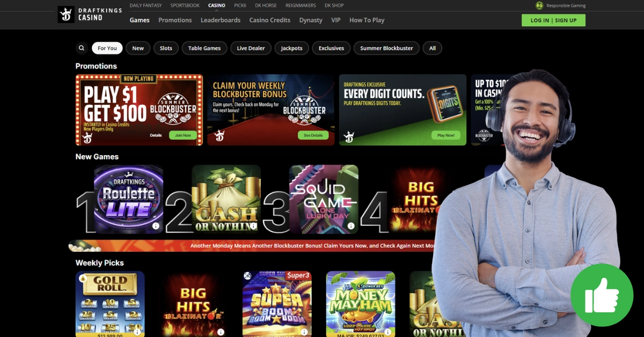The image size is (644, 337).
Task: Select the Slots filter chip
Action: [x=166, y=48]
